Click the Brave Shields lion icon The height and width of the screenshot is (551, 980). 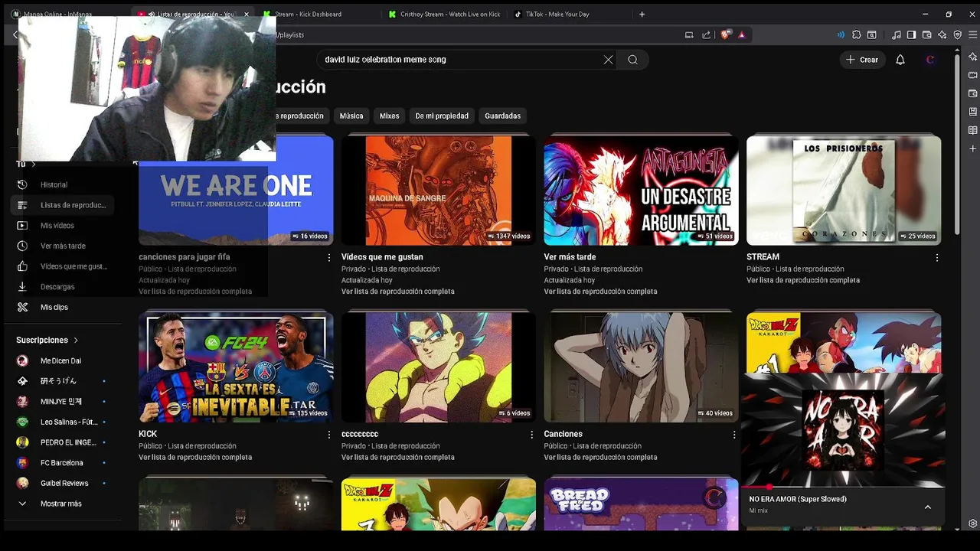725,34
